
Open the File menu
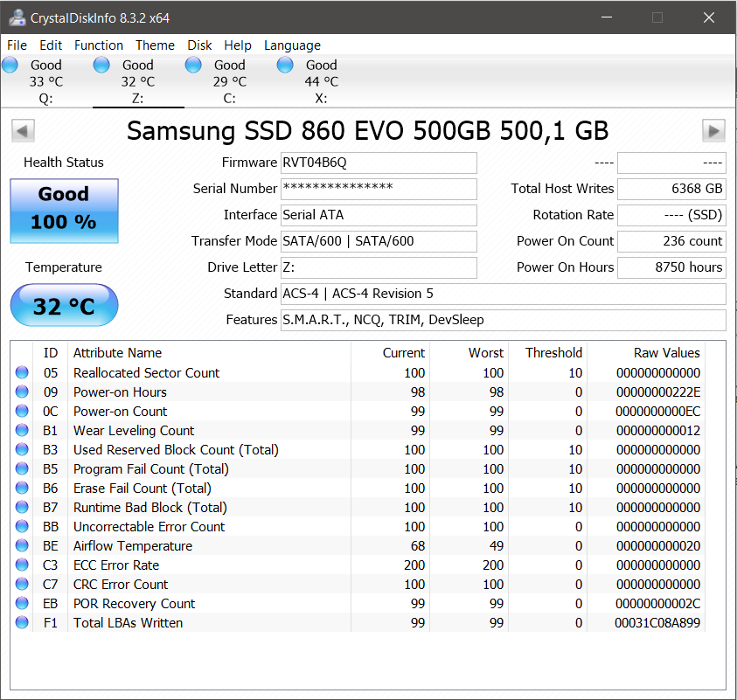[x=17, y=45]
